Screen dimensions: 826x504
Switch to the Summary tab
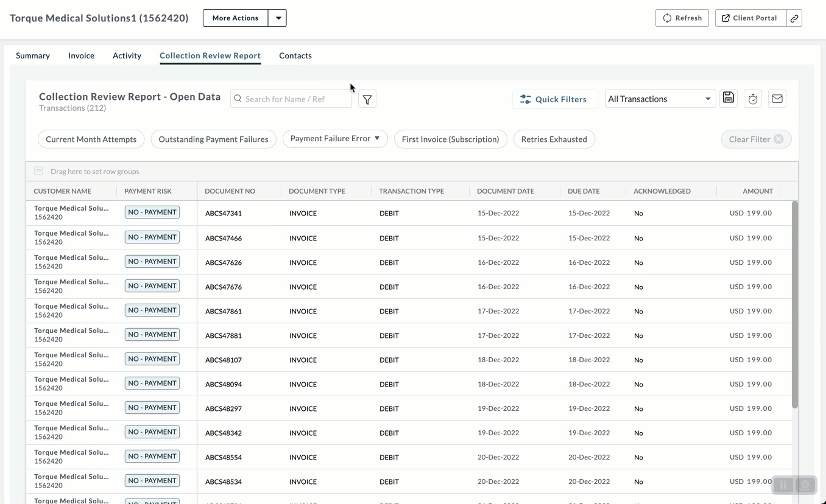click(x=33, y=55)
